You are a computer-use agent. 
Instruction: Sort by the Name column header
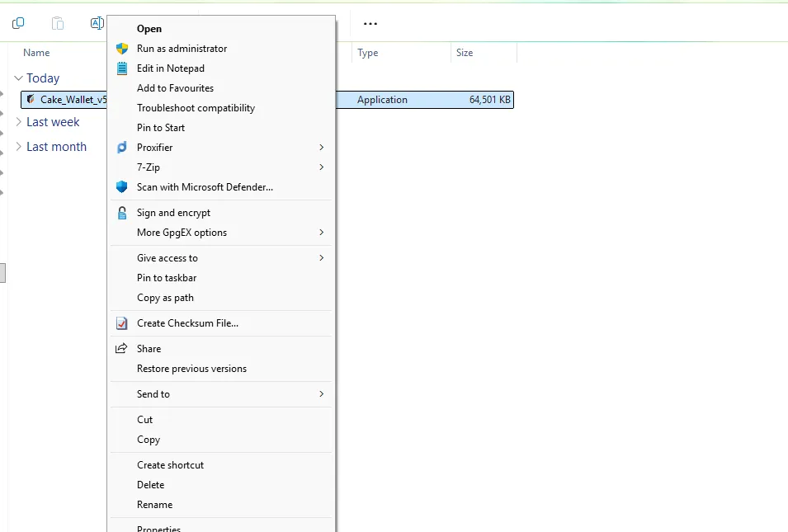(36, 53)
